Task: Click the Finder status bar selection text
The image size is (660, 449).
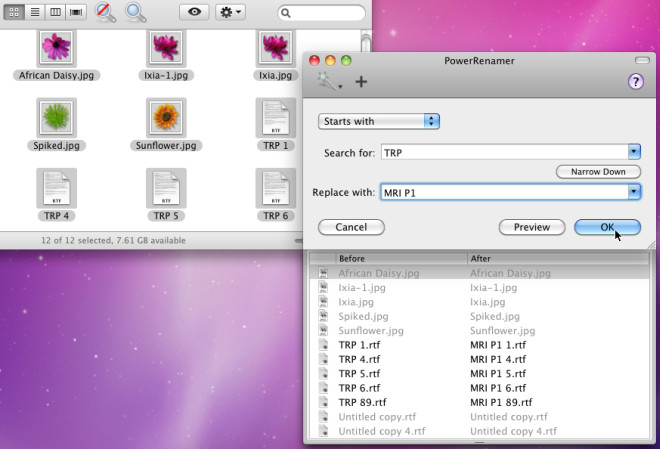Action: (113, 241)
